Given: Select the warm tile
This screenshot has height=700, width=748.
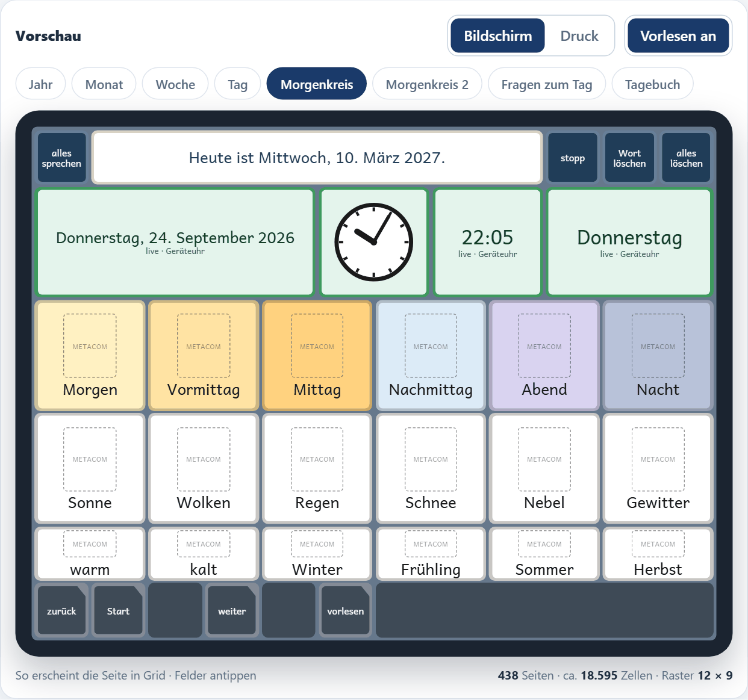Looking at the screenshot, I should pos(90,554).
